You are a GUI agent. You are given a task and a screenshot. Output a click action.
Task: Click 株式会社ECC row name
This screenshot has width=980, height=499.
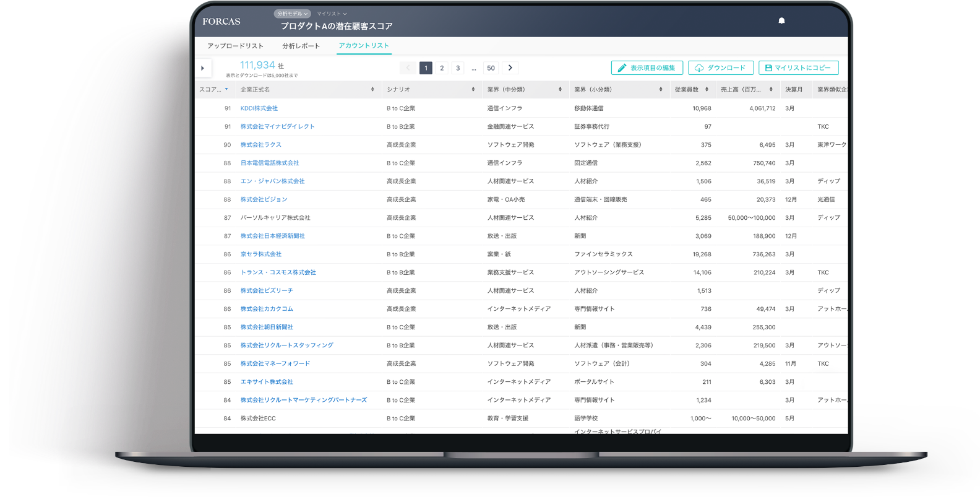(x=258, y=419)
